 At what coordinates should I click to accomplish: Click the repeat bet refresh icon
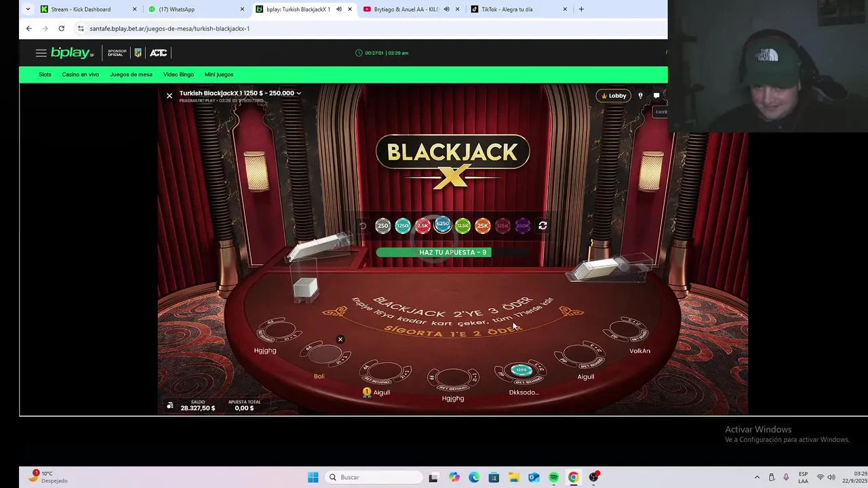tap(542, 226)
